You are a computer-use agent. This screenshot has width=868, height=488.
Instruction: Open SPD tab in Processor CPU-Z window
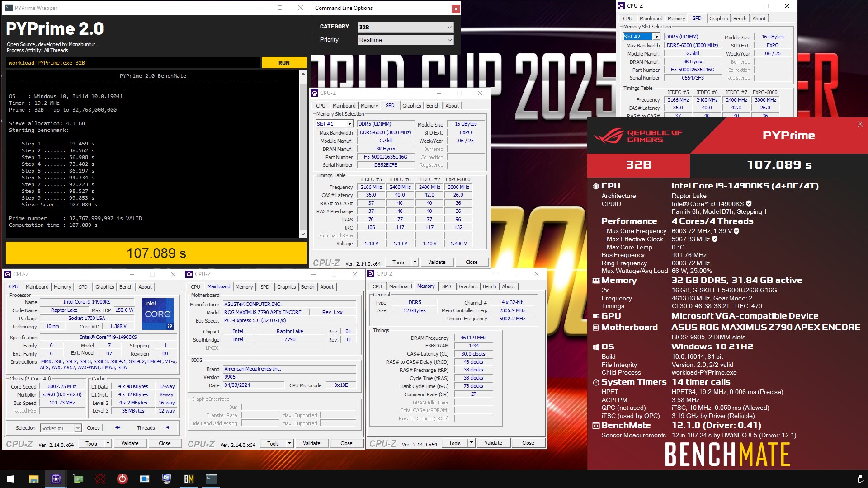(x=83, y=287)
